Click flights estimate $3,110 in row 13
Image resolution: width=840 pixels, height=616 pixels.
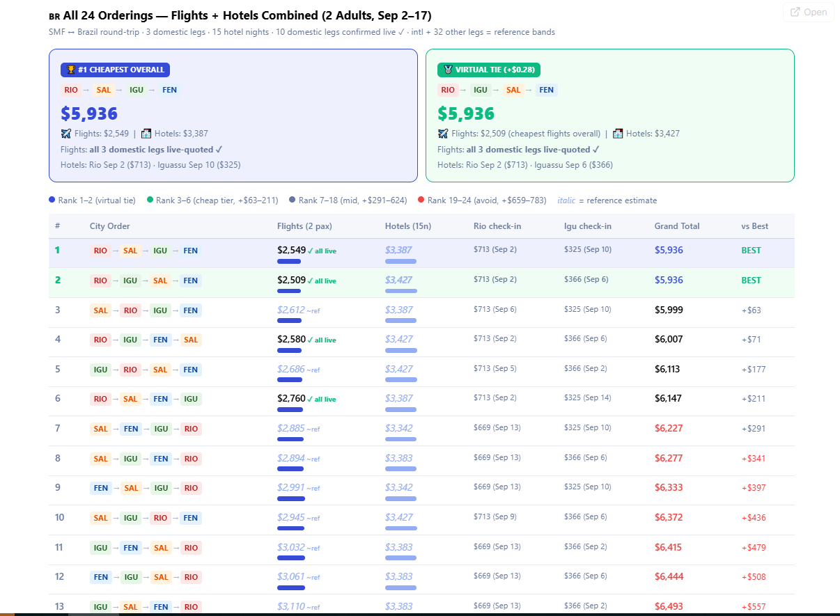click(291, 606)
